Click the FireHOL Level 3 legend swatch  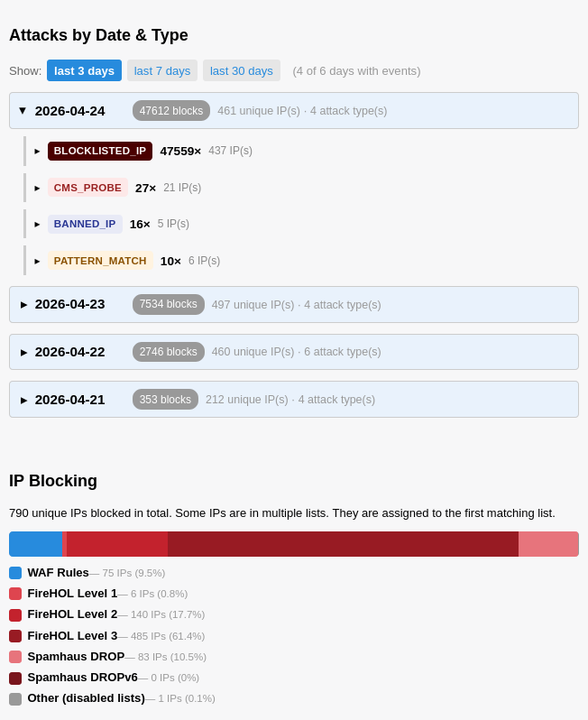(x=15, y=636)
